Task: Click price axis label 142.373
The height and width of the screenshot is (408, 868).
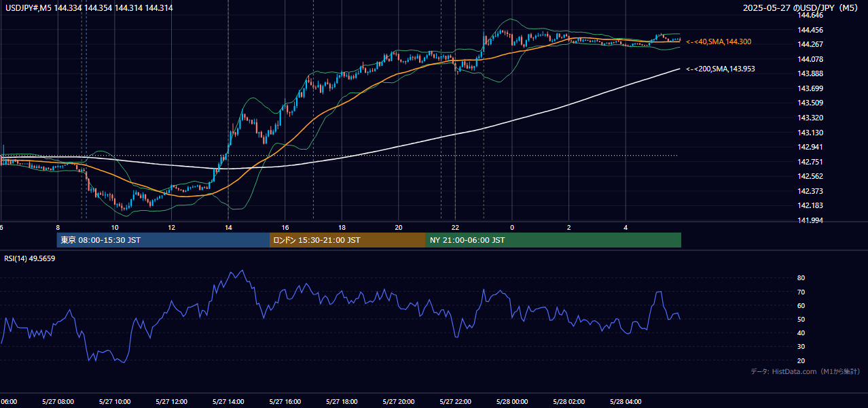Action: tap(810, 191)
